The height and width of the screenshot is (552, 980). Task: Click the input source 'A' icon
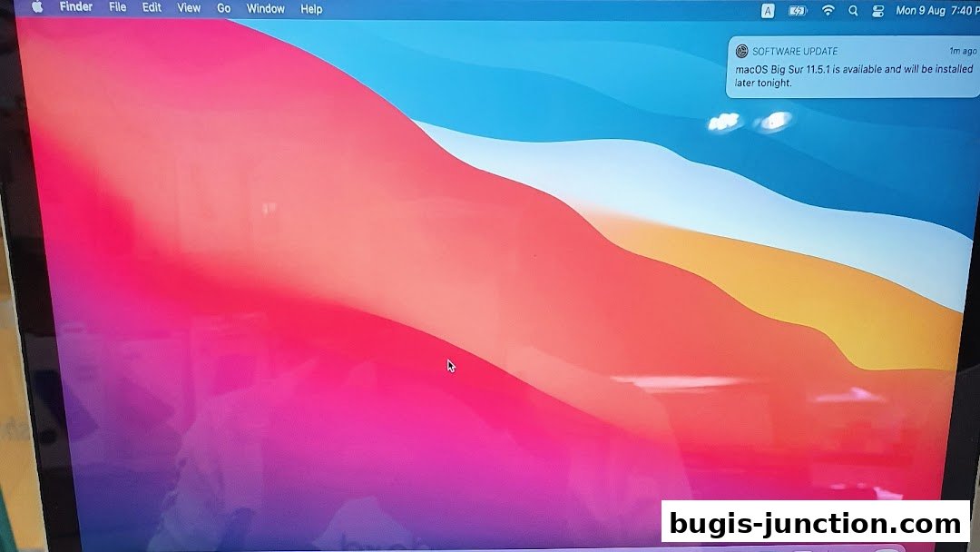768,11
